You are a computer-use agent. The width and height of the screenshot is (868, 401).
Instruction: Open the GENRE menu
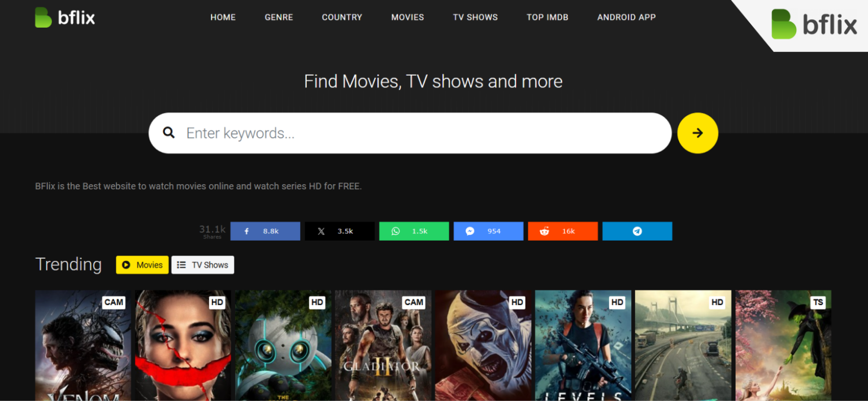coord(279,17)
